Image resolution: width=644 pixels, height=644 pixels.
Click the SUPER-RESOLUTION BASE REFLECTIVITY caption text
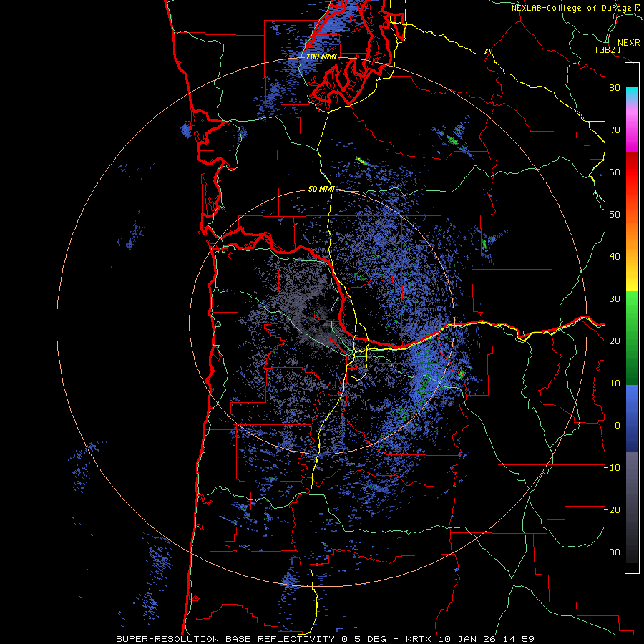click(x=225, y=639)
